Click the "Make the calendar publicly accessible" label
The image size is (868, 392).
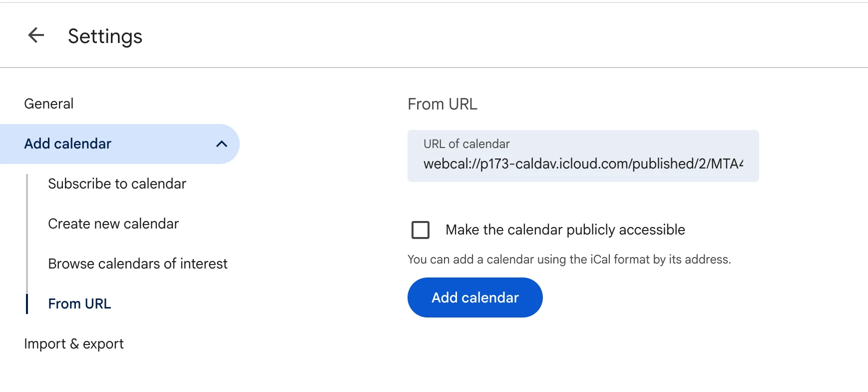click(x=565, y=230)
